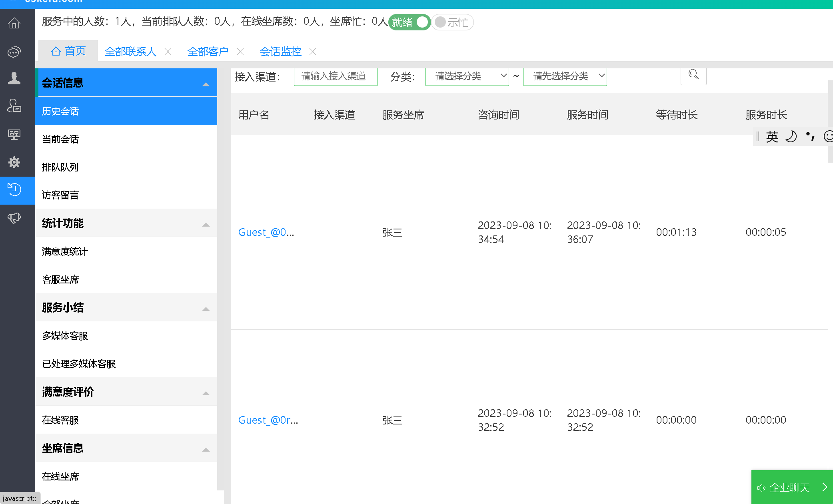Open the history clock icon in sidebar
833x504 pixels.
(14, 189)
